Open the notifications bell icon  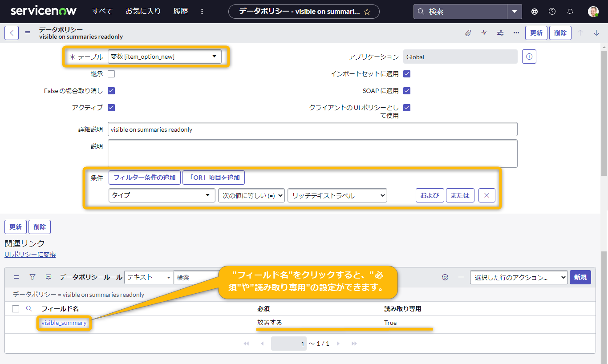[570, 11]
